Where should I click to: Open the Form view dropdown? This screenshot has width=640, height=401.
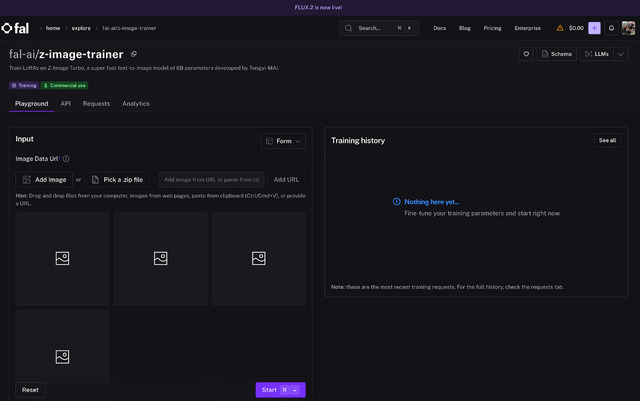click(x=283, y=141)
